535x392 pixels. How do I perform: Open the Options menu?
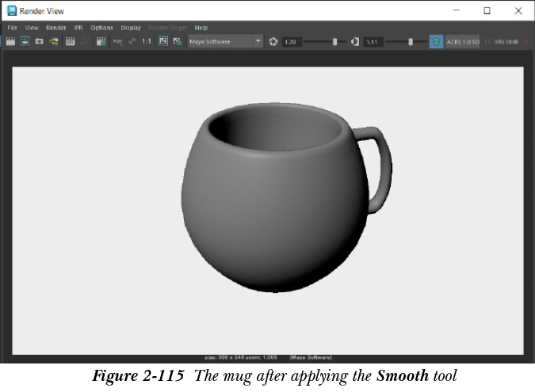101,28
